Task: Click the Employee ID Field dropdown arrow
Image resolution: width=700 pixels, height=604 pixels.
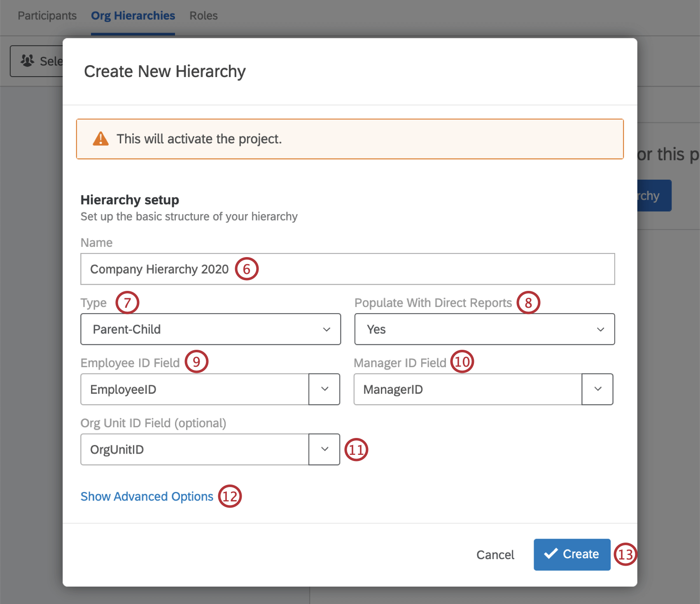Action: click(x=324, y=389)
